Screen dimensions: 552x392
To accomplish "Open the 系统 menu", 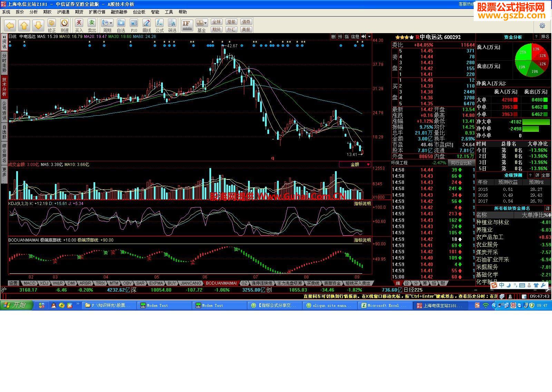I will coord(6,12).
